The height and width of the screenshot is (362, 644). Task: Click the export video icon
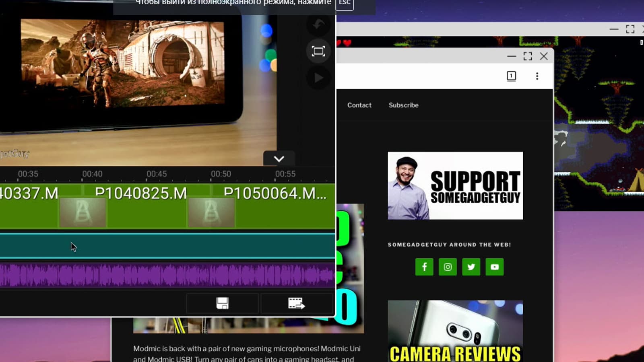(297, 303)
